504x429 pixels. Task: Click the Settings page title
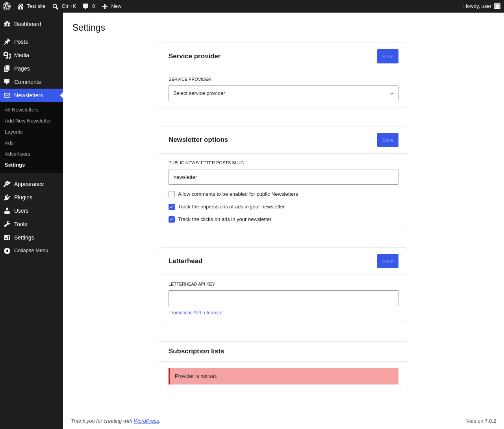[x=89, y=28]
